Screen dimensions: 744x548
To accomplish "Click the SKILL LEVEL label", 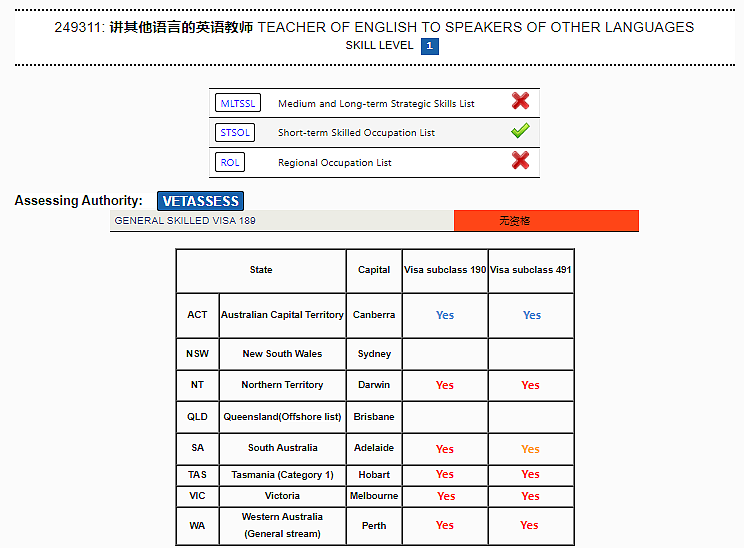I will point(379,46).
